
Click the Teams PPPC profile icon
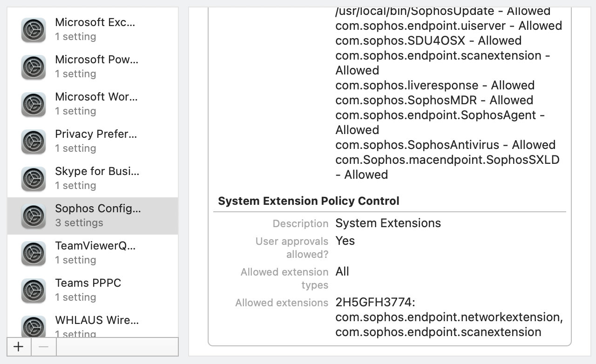(34, 290)
